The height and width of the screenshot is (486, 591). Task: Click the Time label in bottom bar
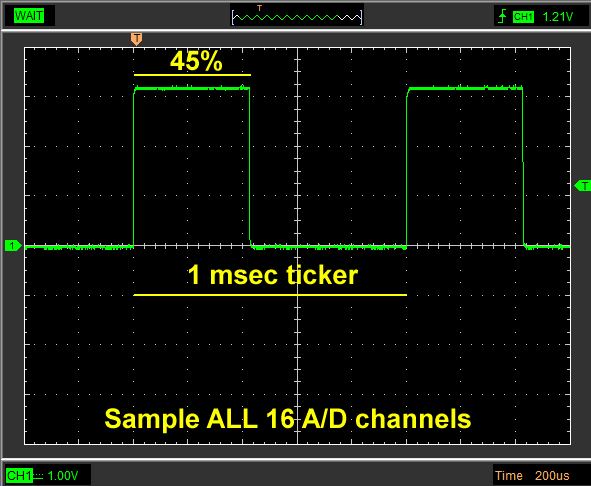tap(508, 475)
